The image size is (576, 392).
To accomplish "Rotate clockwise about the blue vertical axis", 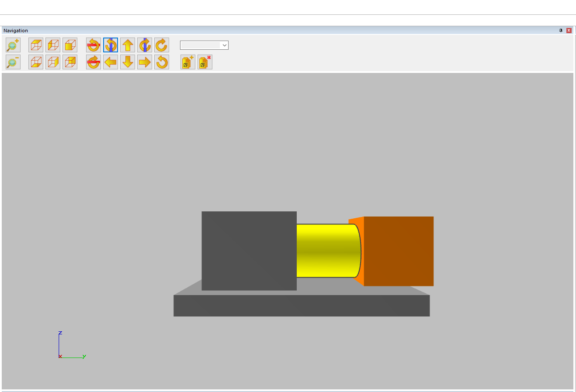I will point(145,45).
